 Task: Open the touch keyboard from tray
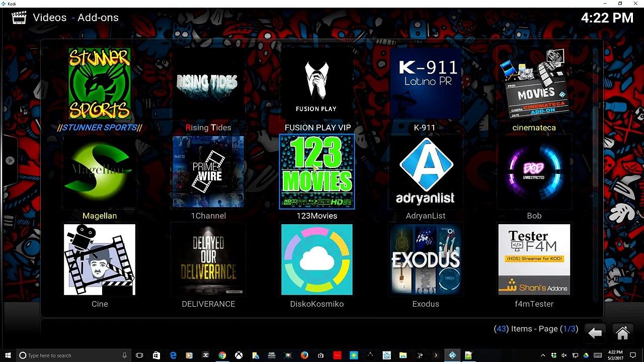point(598,355)
